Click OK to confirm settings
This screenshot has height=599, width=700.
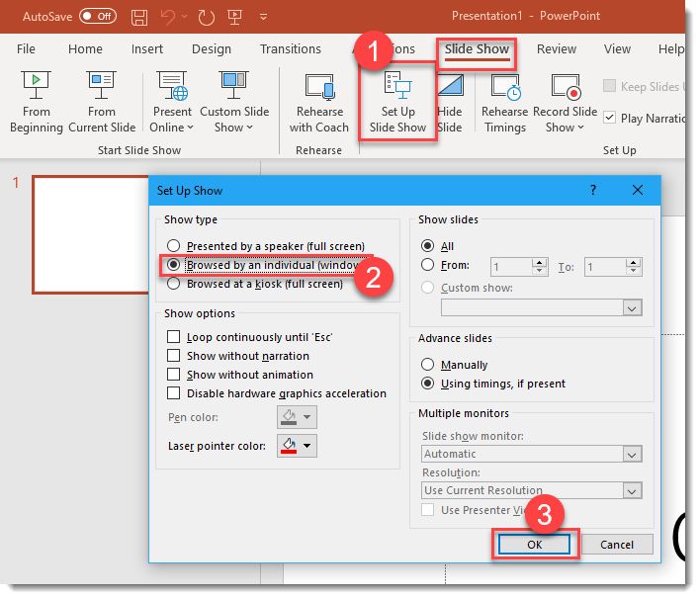pyautogui.click(x=534, y=544)
